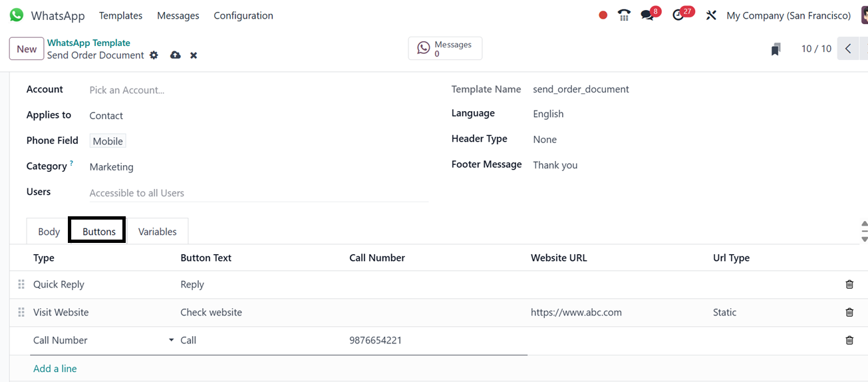
Task: Delete the Visit Website row
Action: coord(849,312)
